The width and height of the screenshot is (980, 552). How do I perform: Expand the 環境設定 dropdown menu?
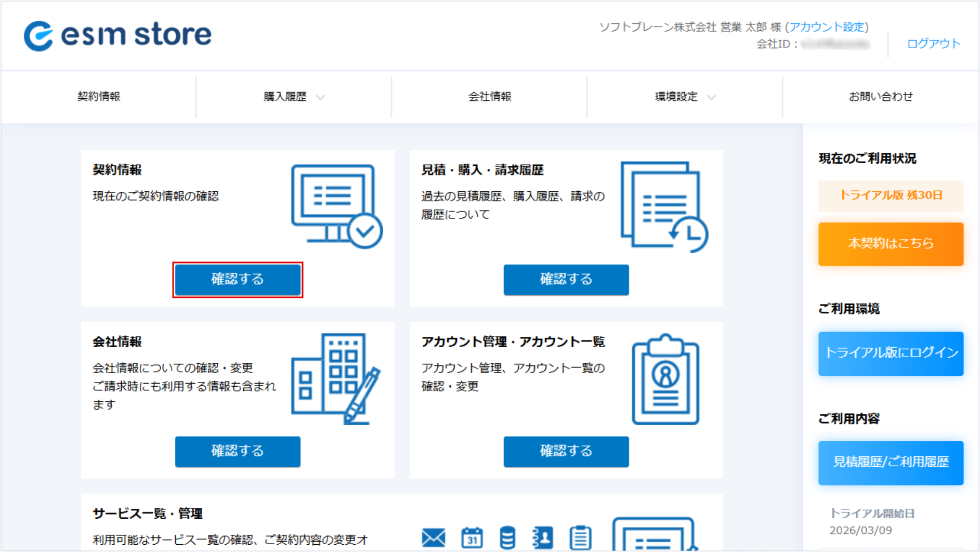click(x=685, y=97)
